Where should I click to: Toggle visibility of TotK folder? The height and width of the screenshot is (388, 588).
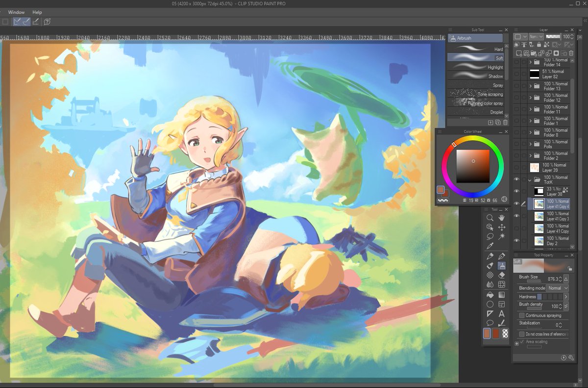pyautogui.click(x=516, y=180)
